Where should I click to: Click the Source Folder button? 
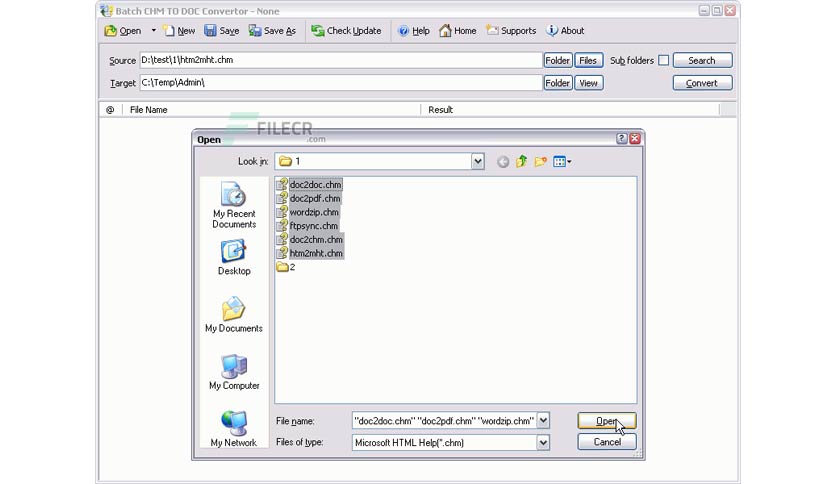click(558, 60)
